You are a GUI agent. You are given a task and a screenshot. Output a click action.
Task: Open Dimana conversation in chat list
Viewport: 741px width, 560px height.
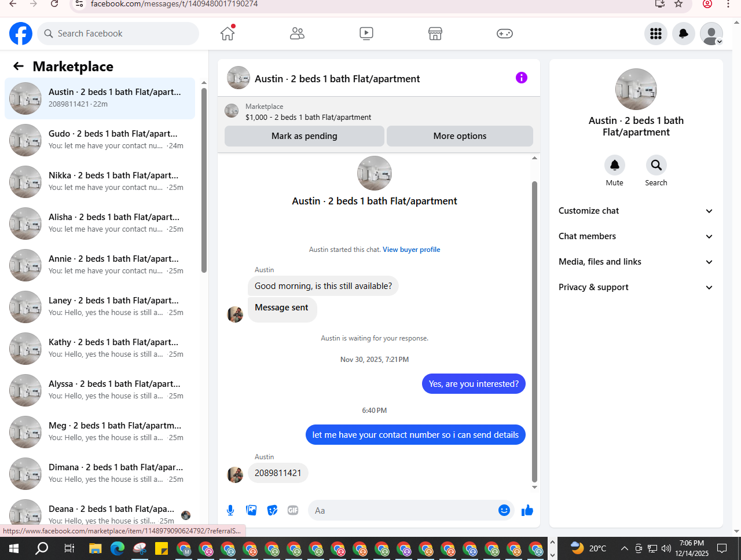point(100,474)
